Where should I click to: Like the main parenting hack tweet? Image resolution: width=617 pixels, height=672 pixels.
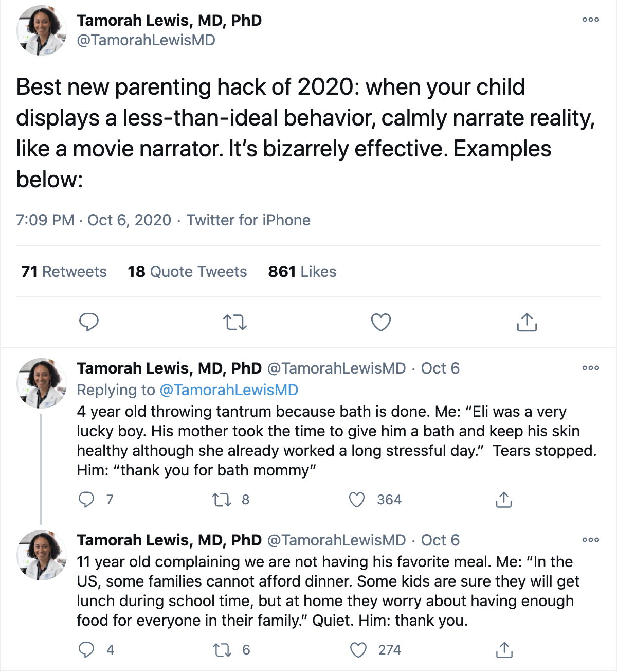(380, 323)
